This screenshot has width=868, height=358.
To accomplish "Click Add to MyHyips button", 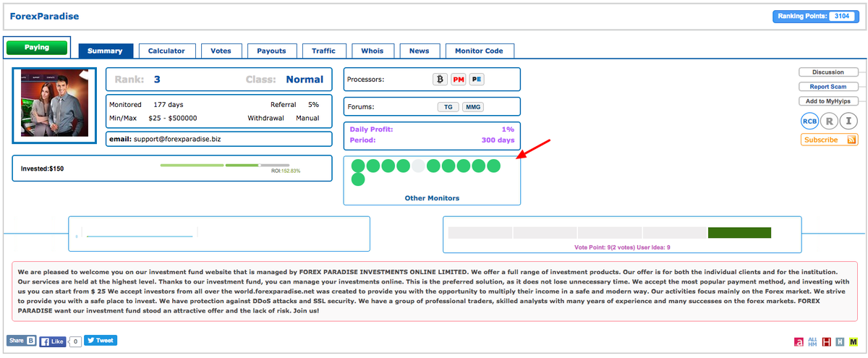I will 828,101.
